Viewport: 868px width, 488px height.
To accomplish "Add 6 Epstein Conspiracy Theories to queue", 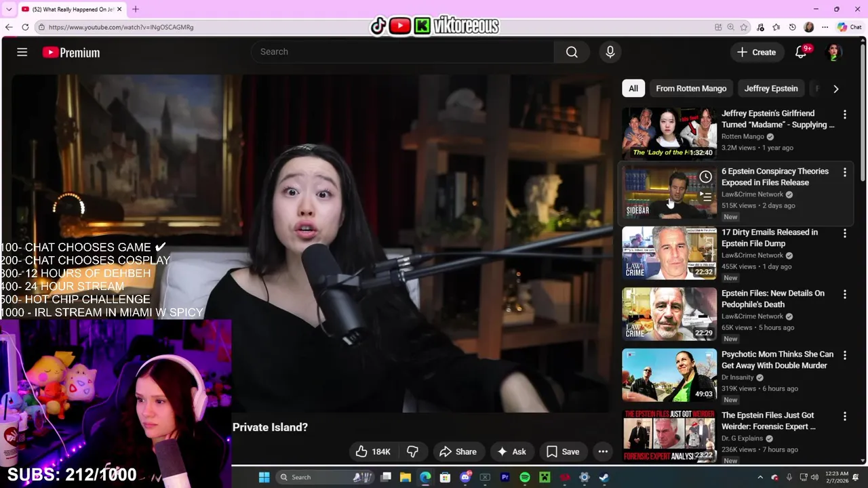I will 705,197.
